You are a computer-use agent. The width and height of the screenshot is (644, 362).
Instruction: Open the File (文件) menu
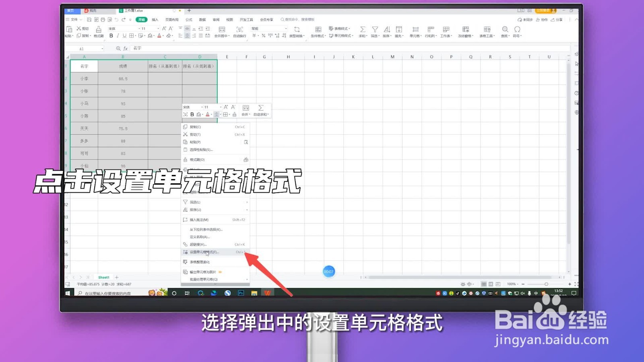74,19
